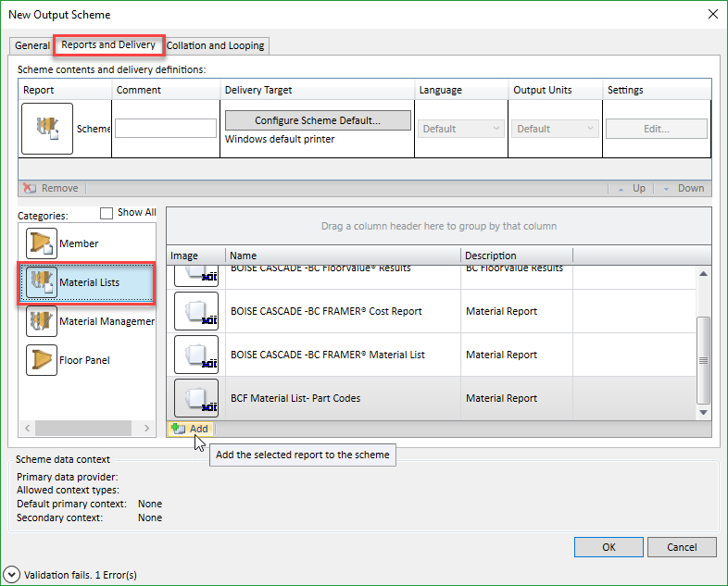Image resolution: width=728 pixels, height=586 pixels.
Task: Expand the validation errors chevron icon
Action: [x=12, y=574]
